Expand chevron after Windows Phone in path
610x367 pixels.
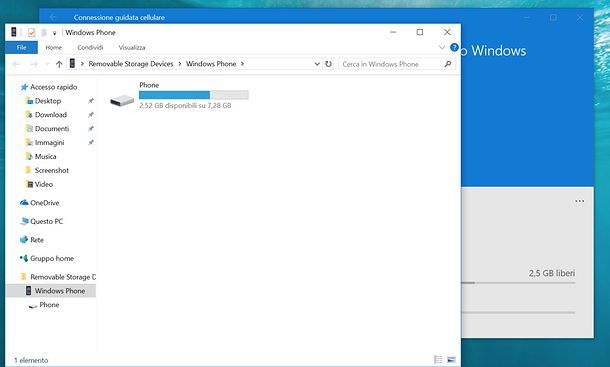(x=242, y=64)
